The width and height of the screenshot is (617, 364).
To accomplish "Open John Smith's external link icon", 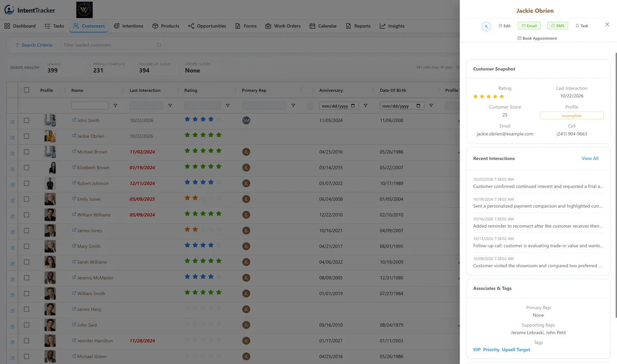I will [74, 120].
